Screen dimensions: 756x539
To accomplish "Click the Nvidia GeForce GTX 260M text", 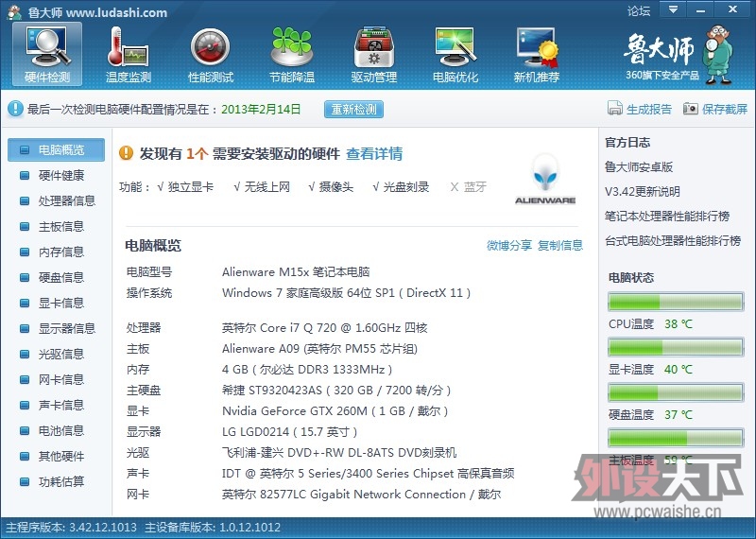I will (335, 411).
